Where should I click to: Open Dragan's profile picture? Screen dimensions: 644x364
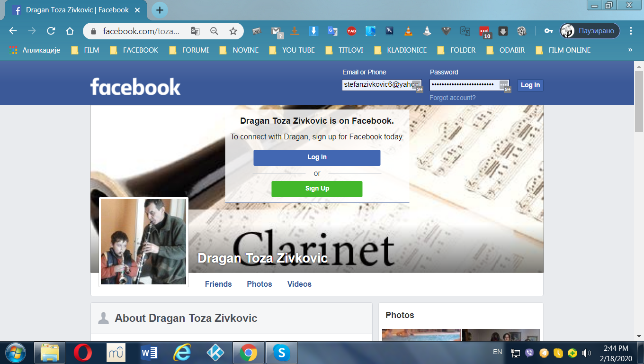tap(143, 242)
